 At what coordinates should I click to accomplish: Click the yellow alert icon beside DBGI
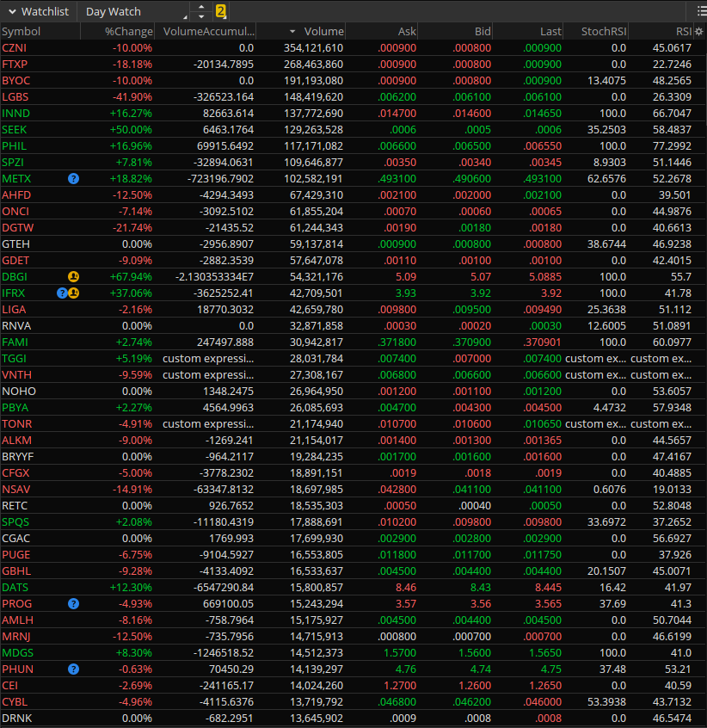coord(73,277)
